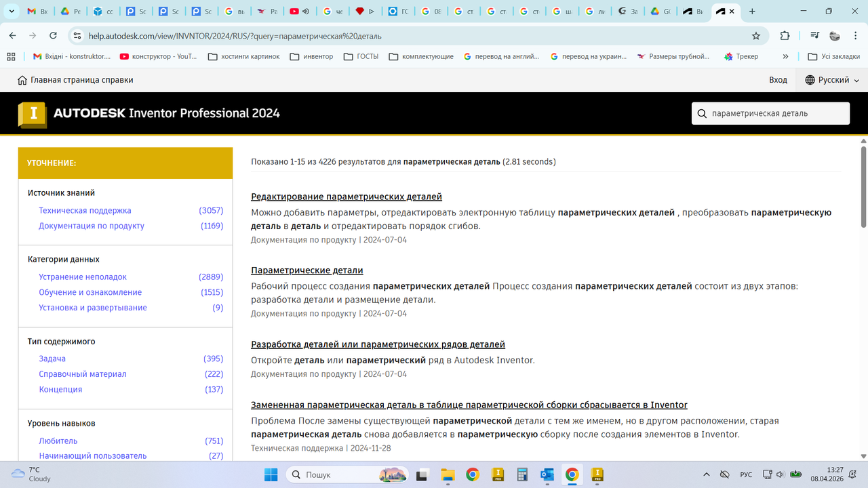Open result Редактирование параметрических деталей
The height and width of the screenshot is (488, 868).
point(347,197)
